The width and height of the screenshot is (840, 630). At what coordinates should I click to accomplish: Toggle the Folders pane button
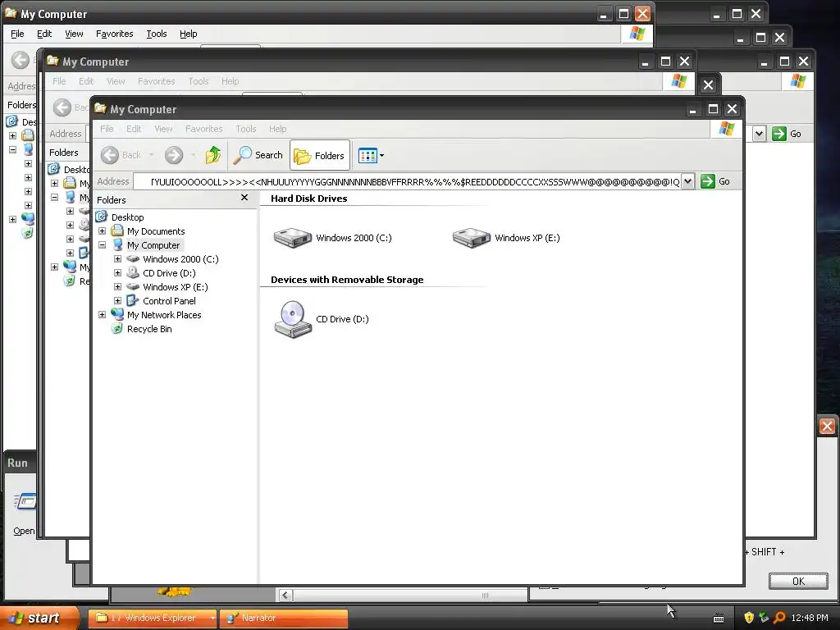click(320, 155)
